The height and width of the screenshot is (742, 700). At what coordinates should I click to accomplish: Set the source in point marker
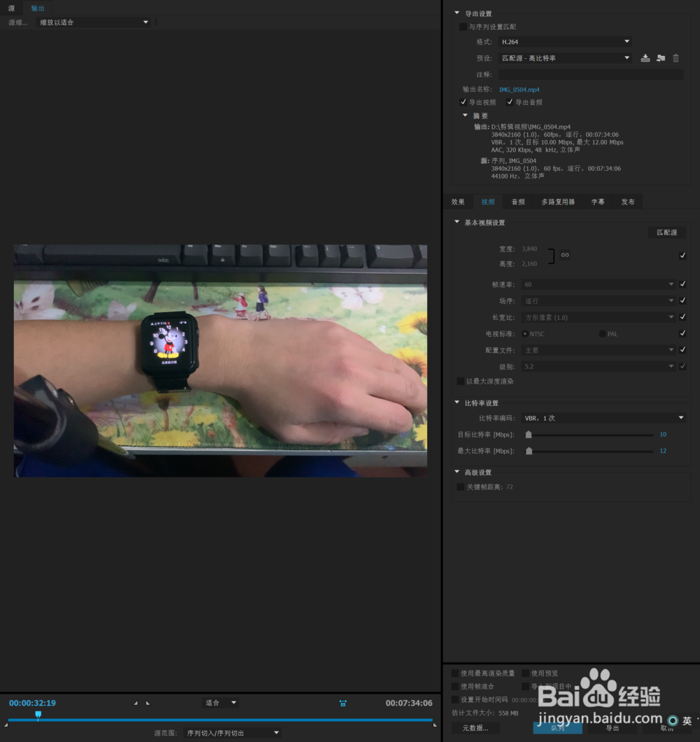point(136,702)
